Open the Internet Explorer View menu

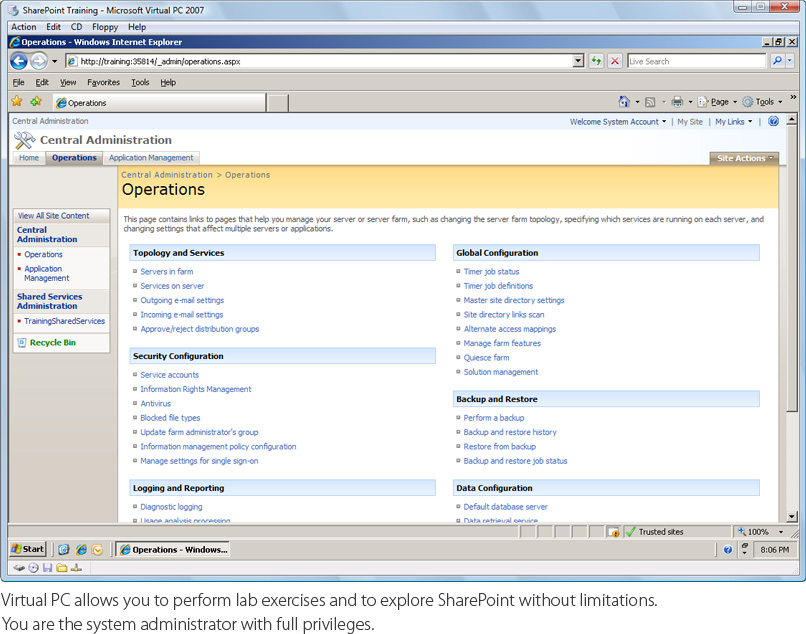(x=68, y=82)
